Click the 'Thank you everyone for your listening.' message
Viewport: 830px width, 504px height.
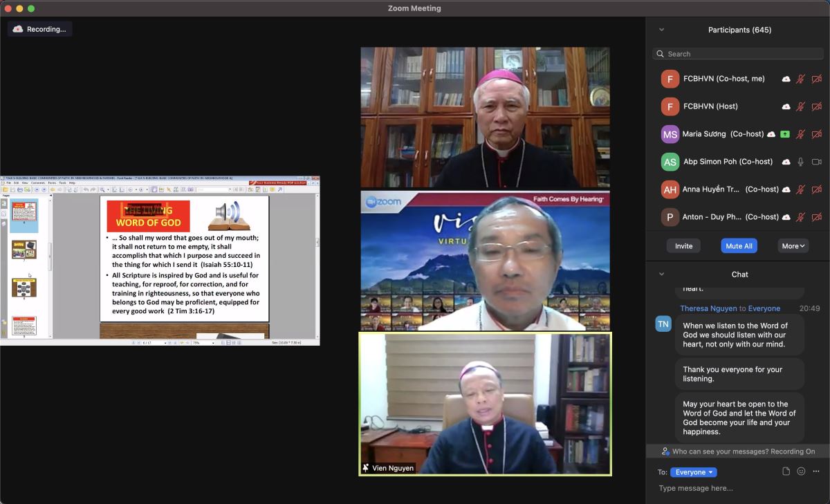pyautogui.click(x=739, y=374)
